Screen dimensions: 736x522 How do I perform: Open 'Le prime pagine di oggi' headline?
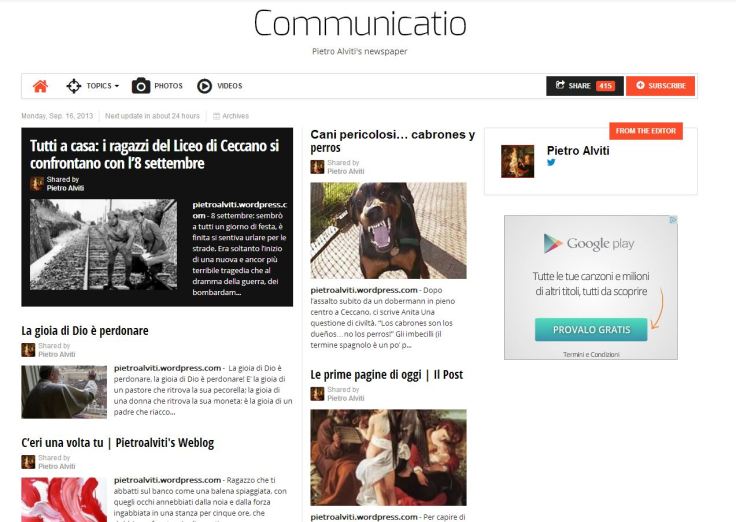pyautogui.click(x=386, y=375)
